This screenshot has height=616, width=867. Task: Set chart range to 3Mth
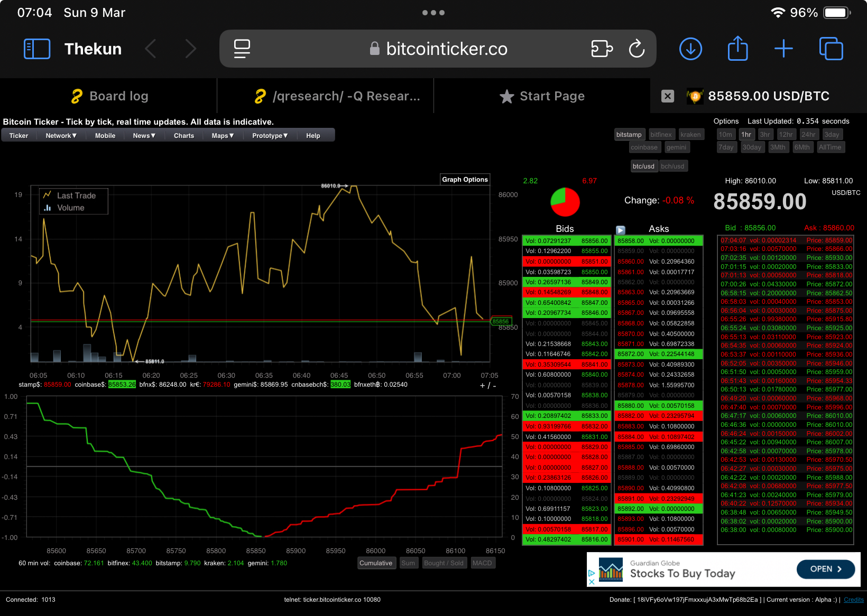tap(778, 147)
